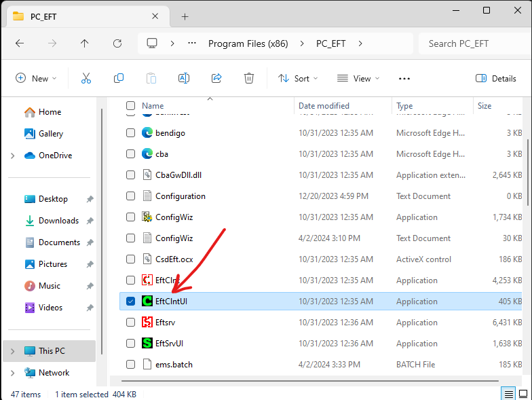Uncheck the EftClntUI file checkbox
This screenshot has height=400, width=532.
pos(130,301)
